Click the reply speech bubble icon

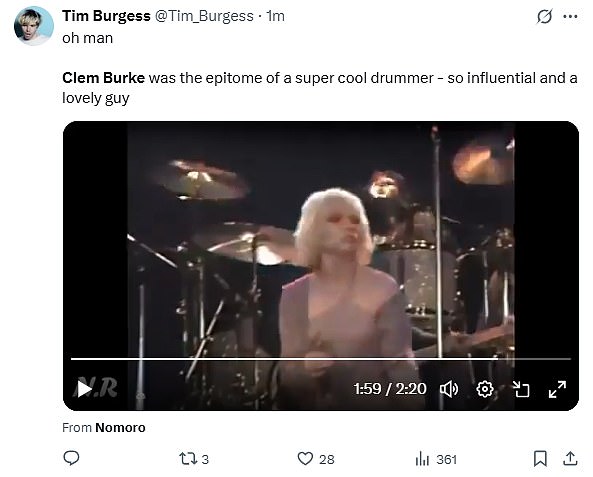click(71, 458)
